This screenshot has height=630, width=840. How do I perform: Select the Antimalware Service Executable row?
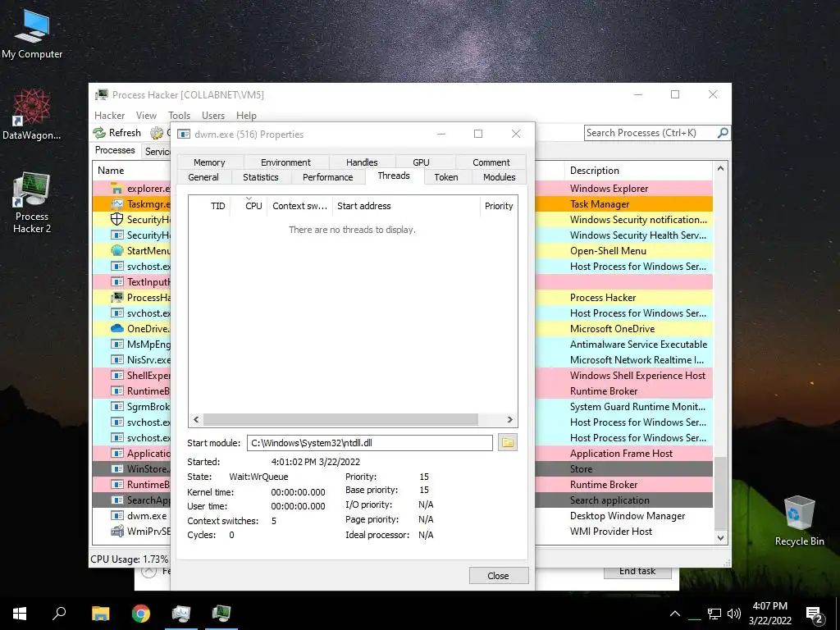pyautogui.click(x=638, y=344)
